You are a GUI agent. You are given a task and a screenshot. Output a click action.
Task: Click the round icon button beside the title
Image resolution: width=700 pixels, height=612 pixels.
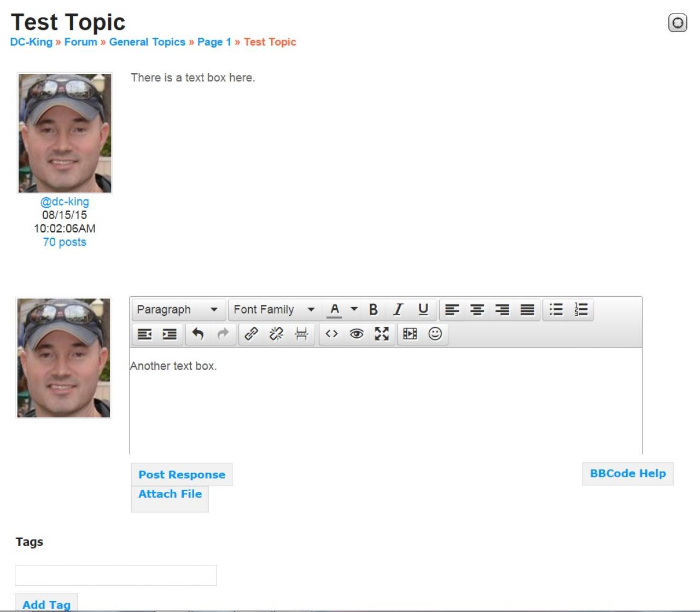point(678,23)
